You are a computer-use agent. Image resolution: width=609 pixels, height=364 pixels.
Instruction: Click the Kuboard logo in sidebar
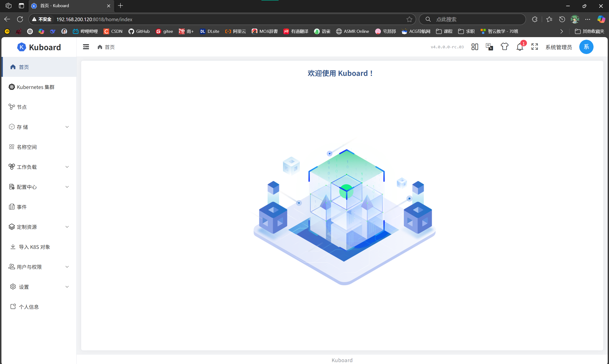(x=39, y=47)
